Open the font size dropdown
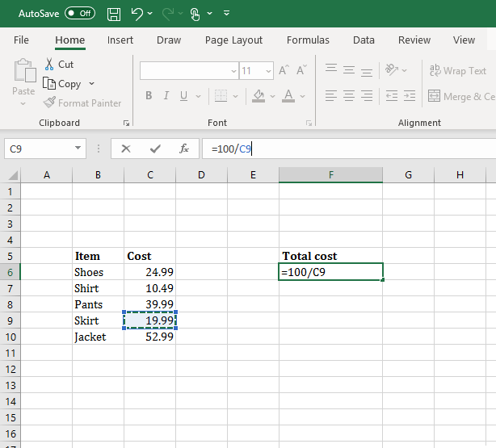Screen dimensions: 496x448 (268, 71)
